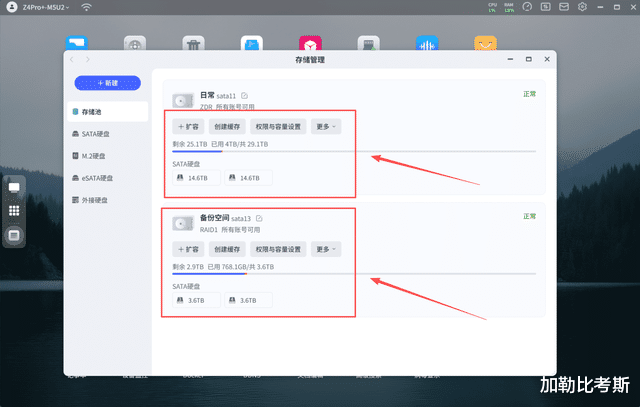
Task: Click the 正常 status of 备份空间 pool
Action: click(x=529, y=216)
